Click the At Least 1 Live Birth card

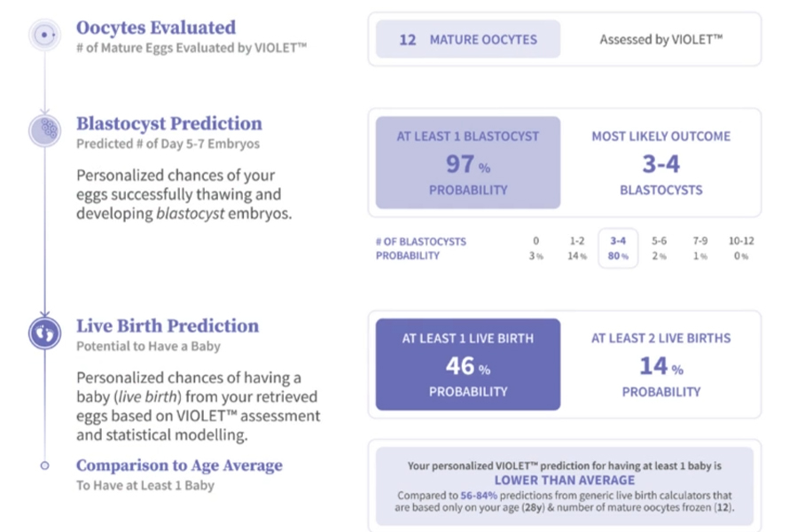click(x=467, y=364)
